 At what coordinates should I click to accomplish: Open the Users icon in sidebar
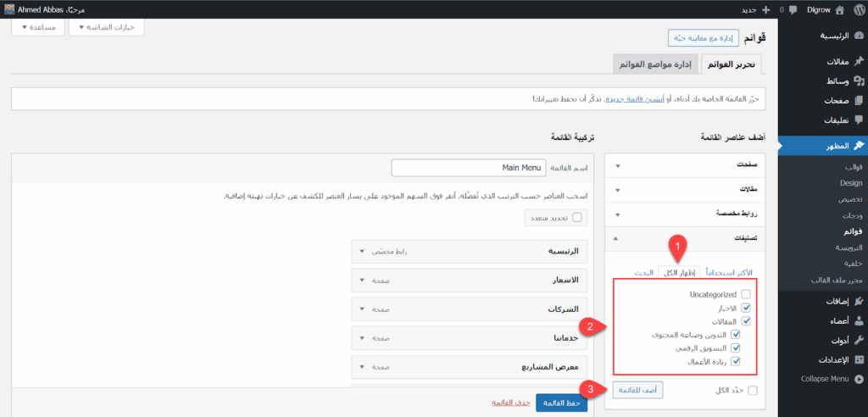coord(858,320)
